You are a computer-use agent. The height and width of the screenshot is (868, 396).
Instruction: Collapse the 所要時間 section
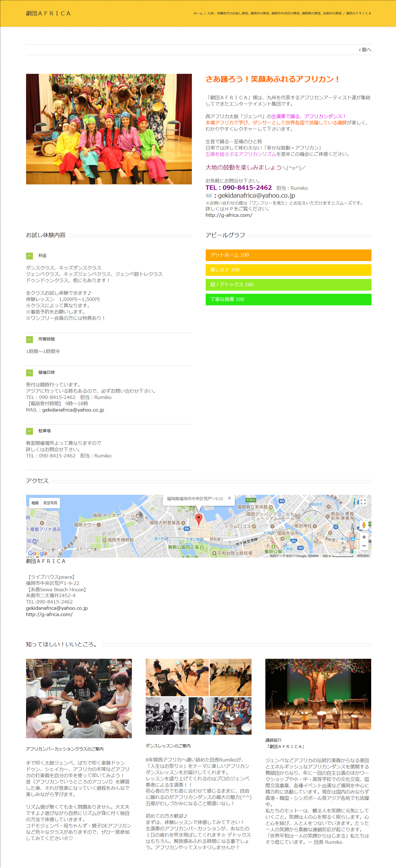30,339
